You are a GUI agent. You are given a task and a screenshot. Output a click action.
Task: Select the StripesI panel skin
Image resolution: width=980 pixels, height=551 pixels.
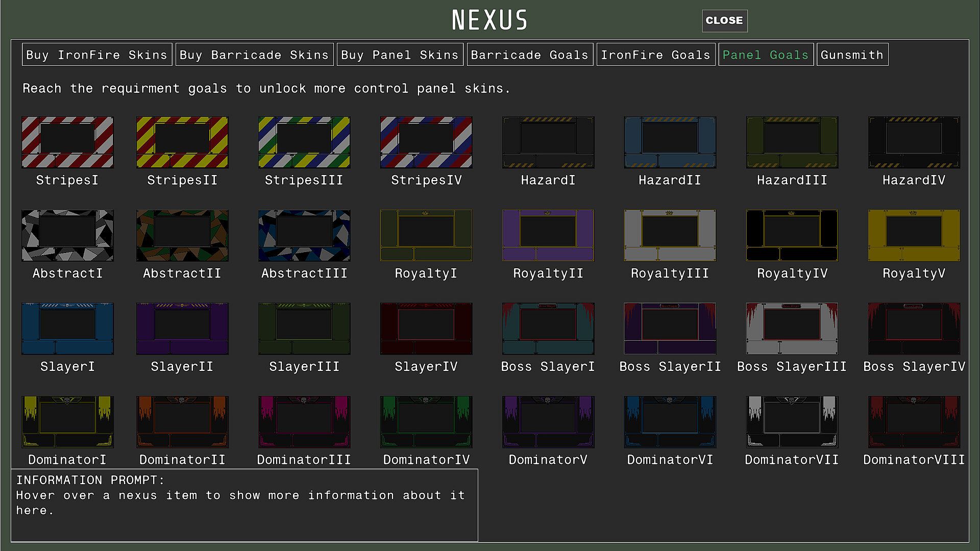[x=67, y=142]
